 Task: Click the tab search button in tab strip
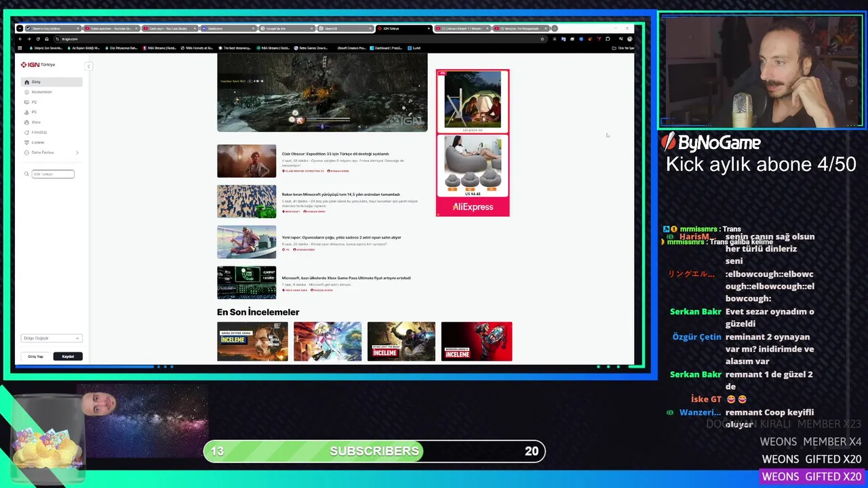tap(20, 28)
